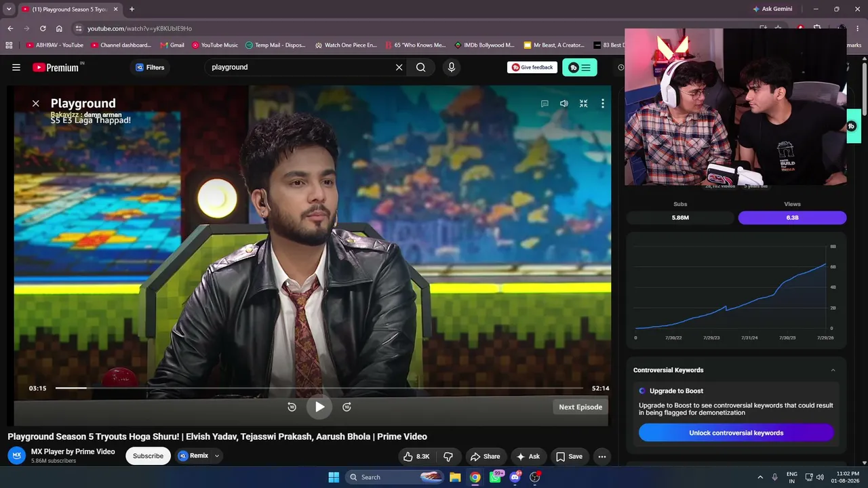
Task: Open ABHI9AV - YouTube bookmark
Action: click(54, 45)
